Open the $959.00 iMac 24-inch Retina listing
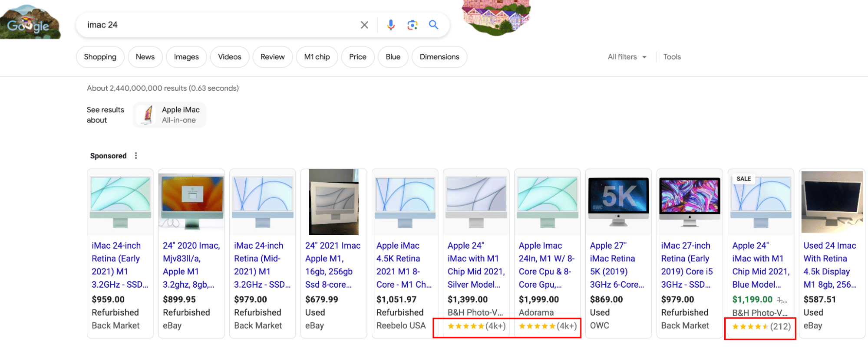Image resolution: width=868 pixels, height=348 pixels. [x=119, y=265]
